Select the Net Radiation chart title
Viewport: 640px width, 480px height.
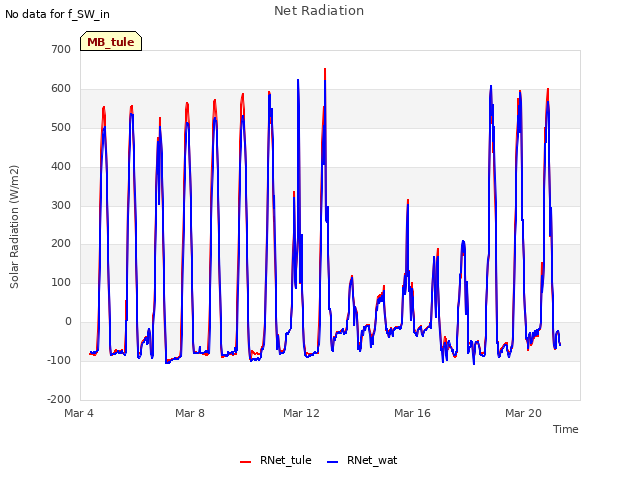click(x=319, y=11)
